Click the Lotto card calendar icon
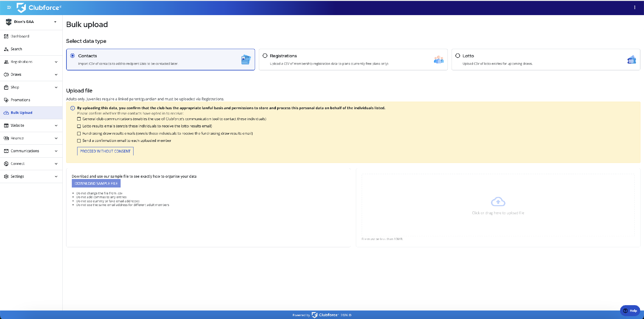 (631, 59)
